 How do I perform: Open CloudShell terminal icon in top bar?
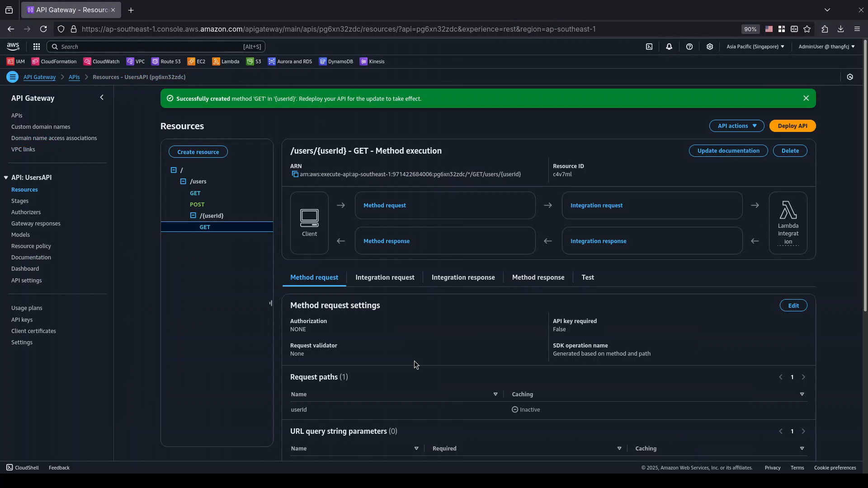[x=649, y=47]
